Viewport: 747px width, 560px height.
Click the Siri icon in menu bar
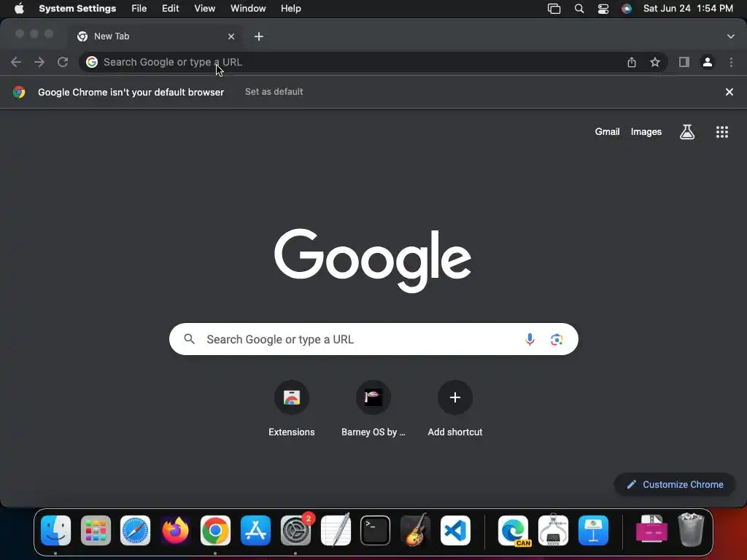pos(626,9)
